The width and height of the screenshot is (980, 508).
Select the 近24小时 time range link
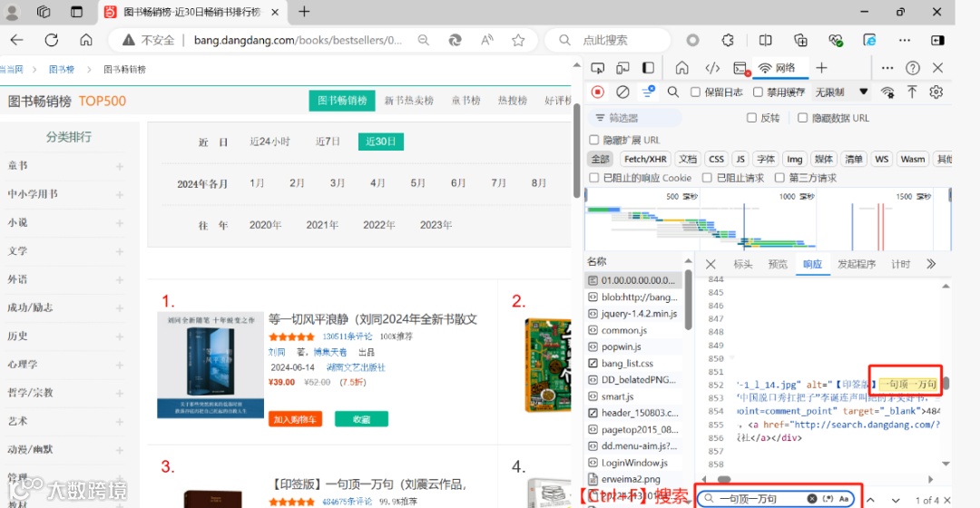(x=270, y=142)
